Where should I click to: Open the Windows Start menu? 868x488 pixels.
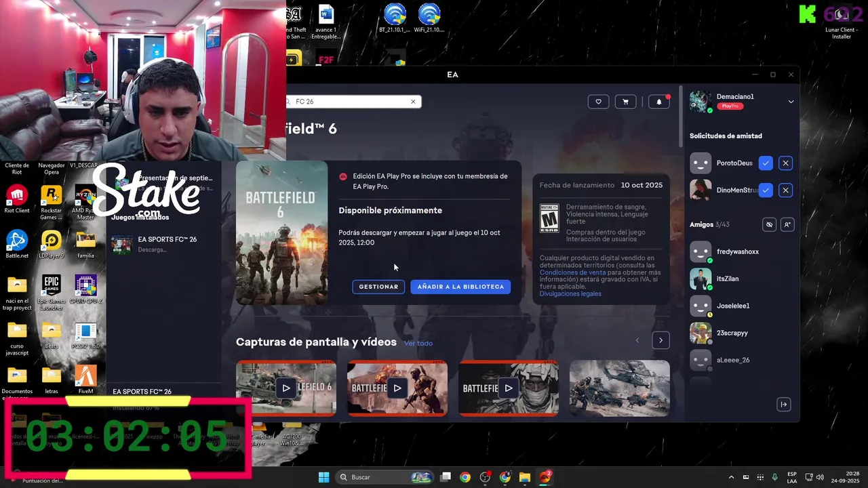(323, 477)
